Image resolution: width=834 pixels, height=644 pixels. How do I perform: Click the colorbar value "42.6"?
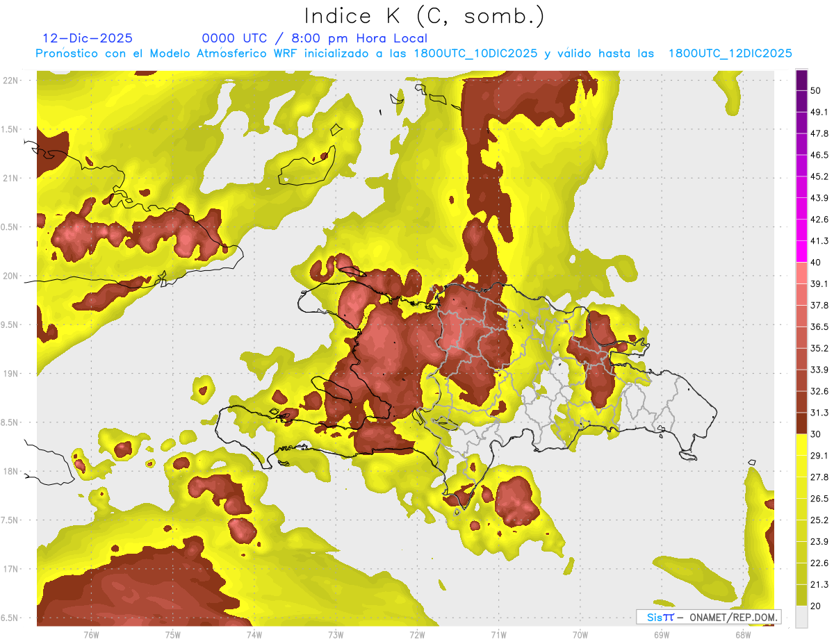click(819, 220)
